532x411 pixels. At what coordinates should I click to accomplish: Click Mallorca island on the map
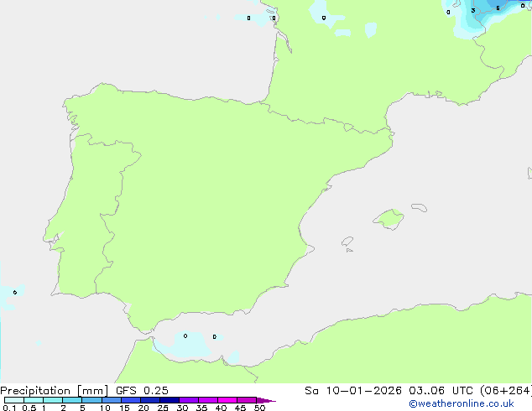pos(388,220)
